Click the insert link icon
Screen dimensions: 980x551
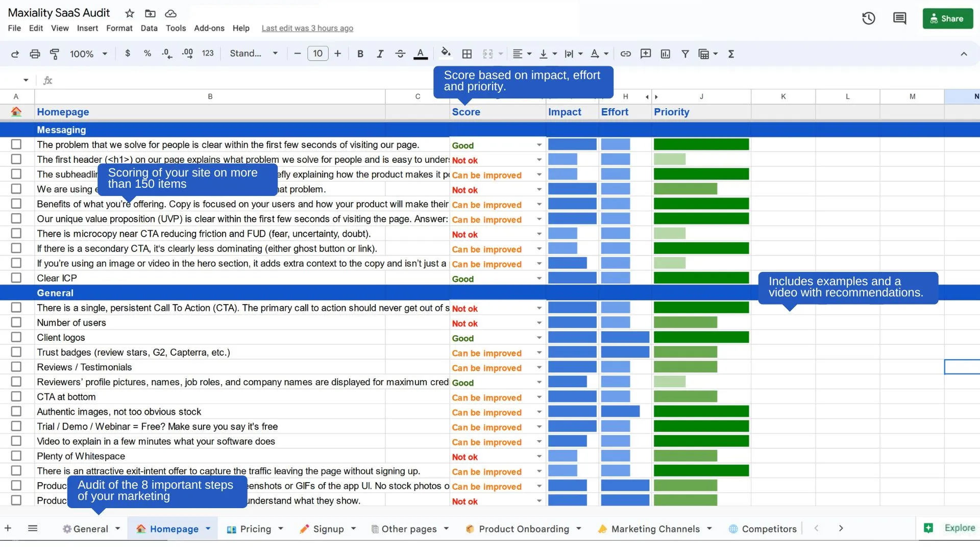click(x=625, y=54)
